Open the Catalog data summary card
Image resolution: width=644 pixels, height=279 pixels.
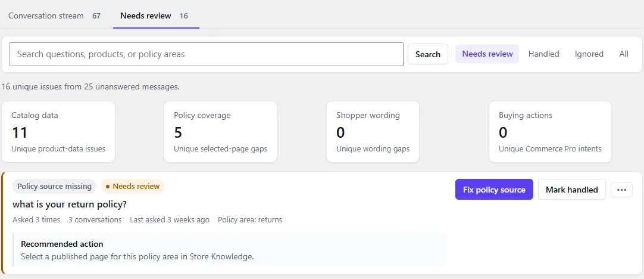(x=58, y=132)
